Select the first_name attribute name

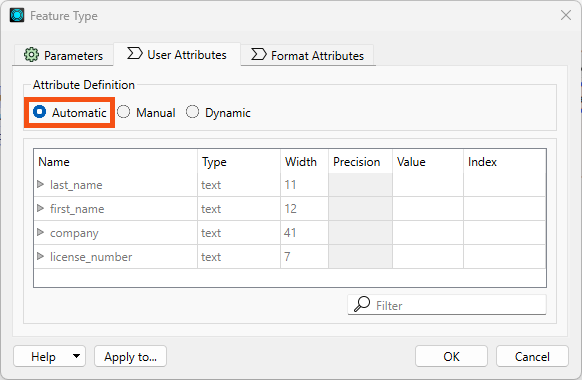77,209
